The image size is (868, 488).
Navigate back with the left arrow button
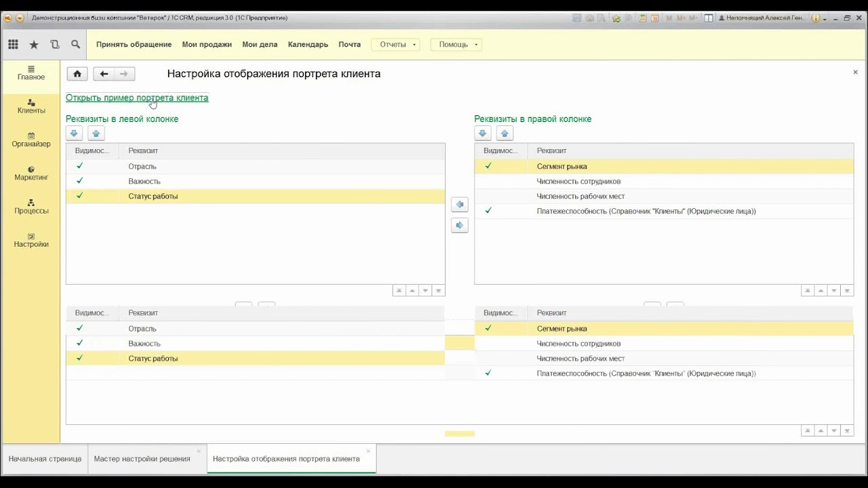point(104,74)
